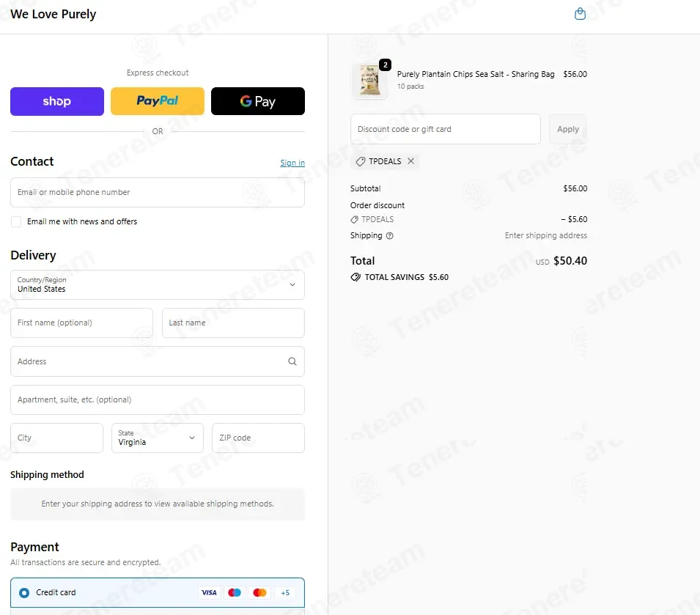
Task: Click the total savings tag icon
Action: coord(355,277)
